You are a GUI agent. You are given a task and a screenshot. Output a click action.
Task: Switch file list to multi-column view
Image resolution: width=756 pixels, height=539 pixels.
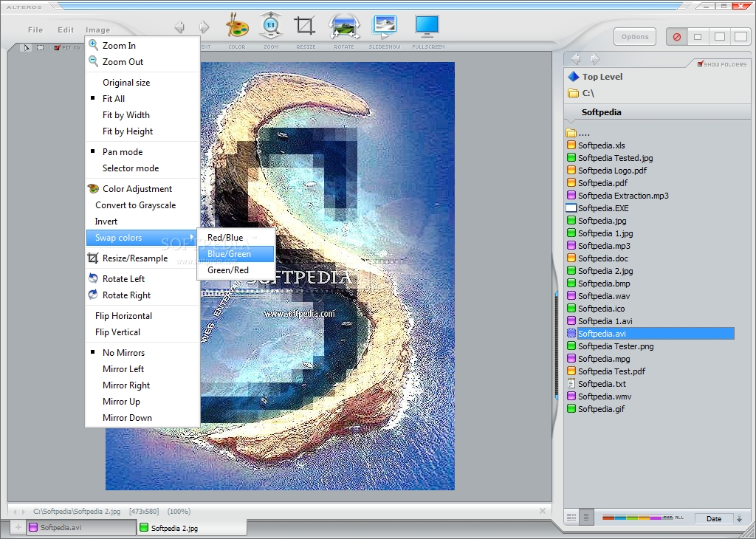(x=571, y=518)
